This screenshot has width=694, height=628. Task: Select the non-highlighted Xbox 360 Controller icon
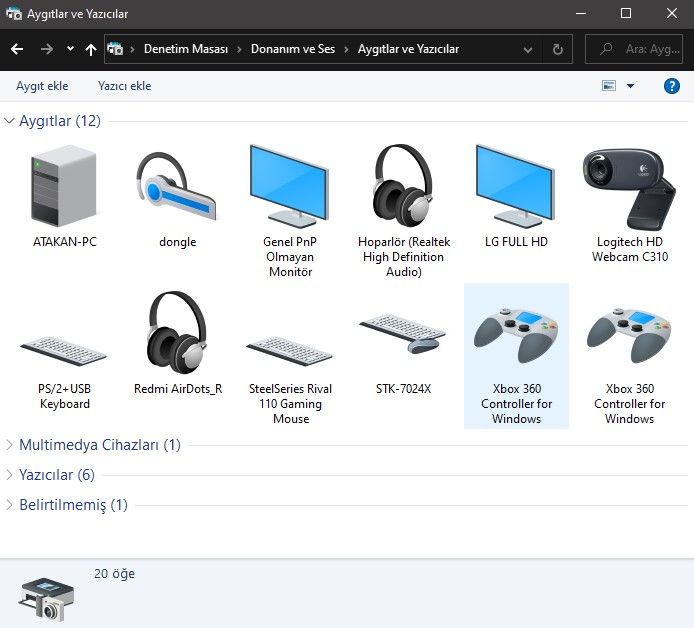pos(629,335)
